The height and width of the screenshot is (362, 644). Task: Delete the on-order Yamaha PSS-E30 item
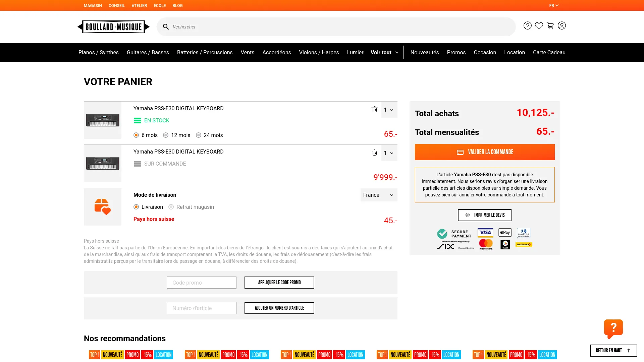click(375, 153)
